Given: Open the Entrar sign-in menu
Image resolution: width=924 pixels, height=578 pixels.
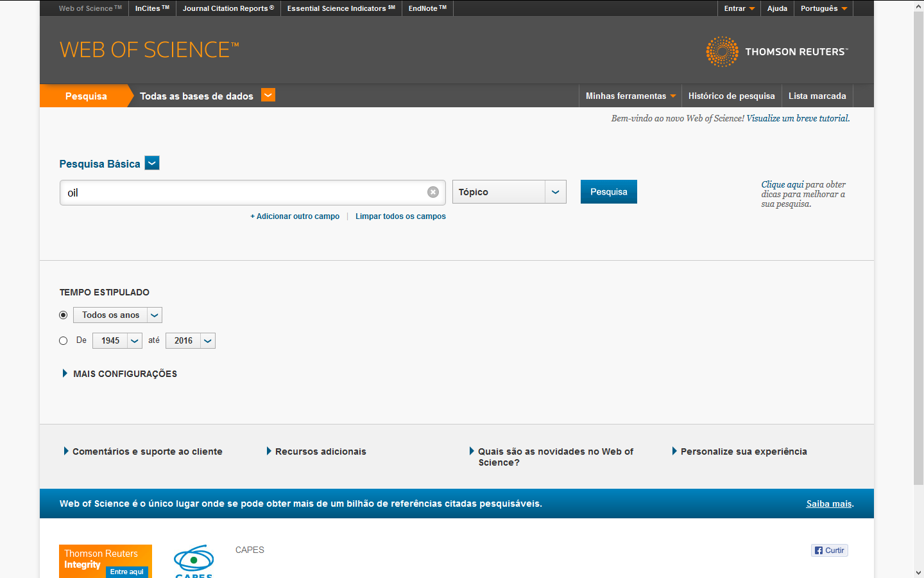Looking at the screenshot, I should [739, 8].
